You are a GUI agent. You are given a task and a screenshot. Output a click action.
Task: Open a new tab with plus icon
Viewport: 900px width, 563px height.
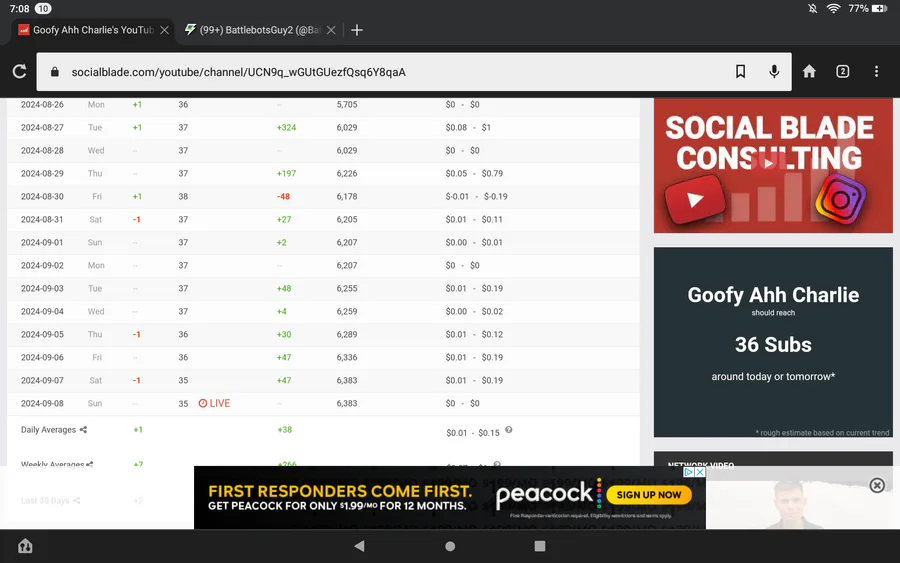coord(356,30)
